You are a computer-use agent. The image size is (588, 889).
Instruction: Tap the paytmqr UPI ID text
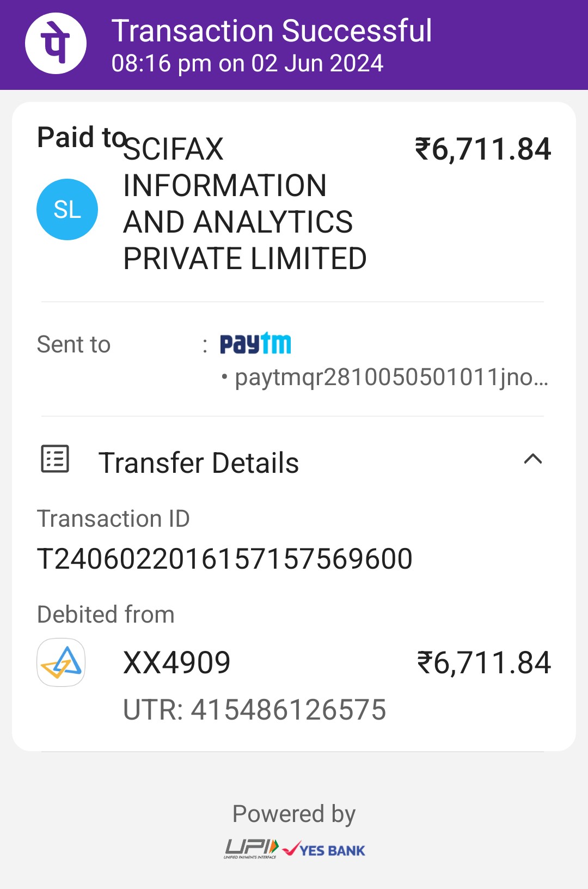pyautogui.click(x=391, y=377)
